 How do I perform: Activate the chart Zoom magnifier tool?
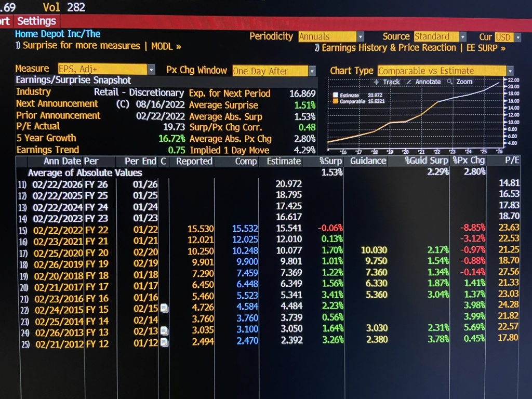pos(460,82)
